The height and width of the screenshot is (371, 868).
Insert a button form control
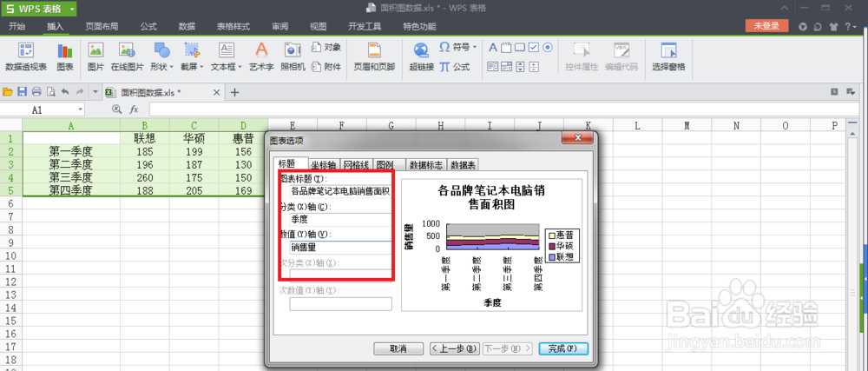(520, 48)
